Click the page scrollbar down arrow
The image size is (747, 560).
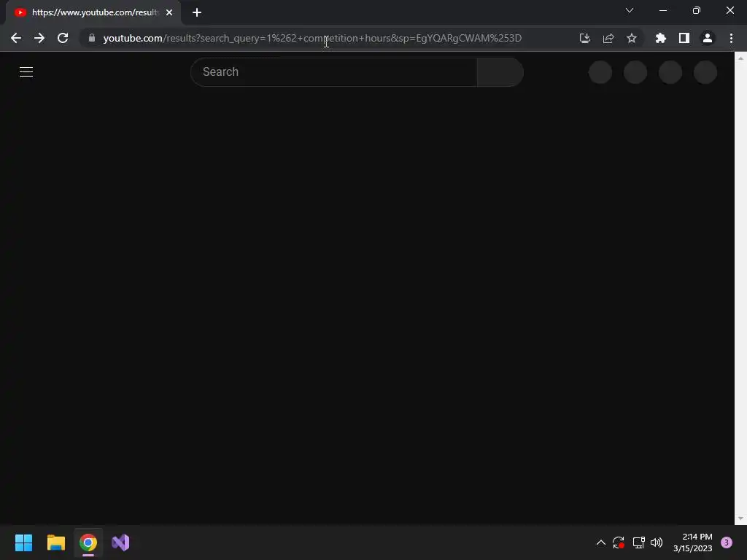coord(741,519)
